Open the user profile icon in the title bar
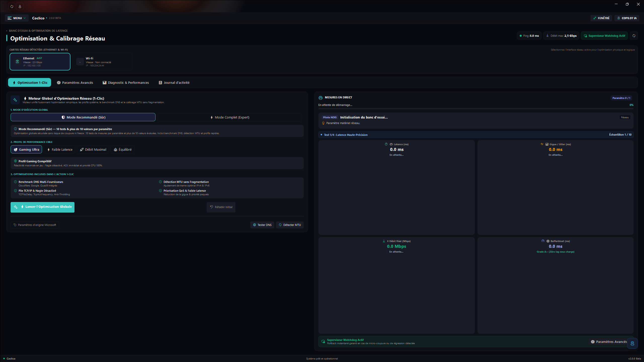The image size is (644, 362). [20, 6]
